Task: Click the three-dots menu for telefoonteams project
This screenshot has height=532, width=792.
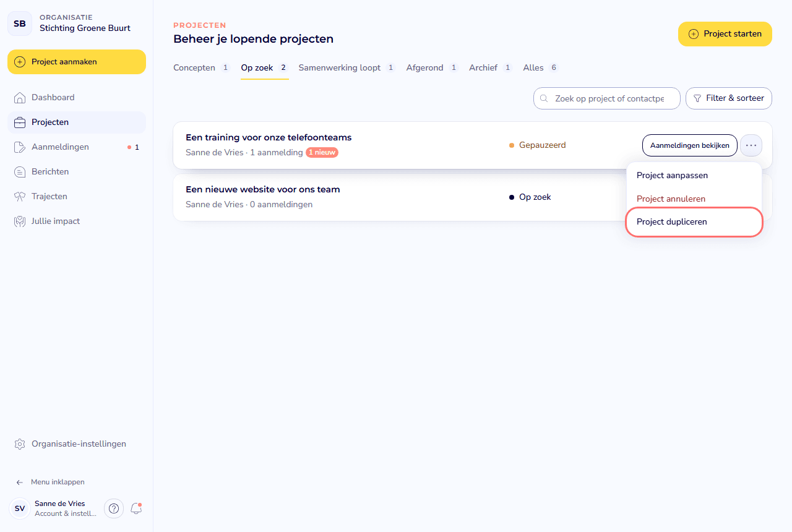Action: tap(751, 145)
